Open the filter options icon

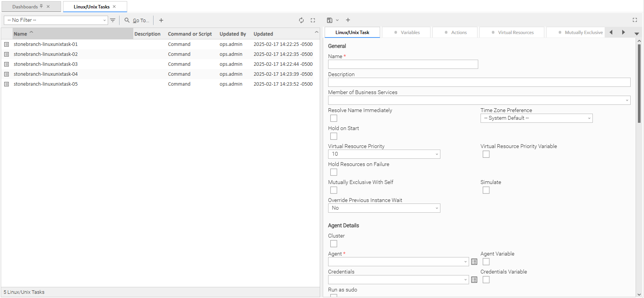click(x=113, y=20)
